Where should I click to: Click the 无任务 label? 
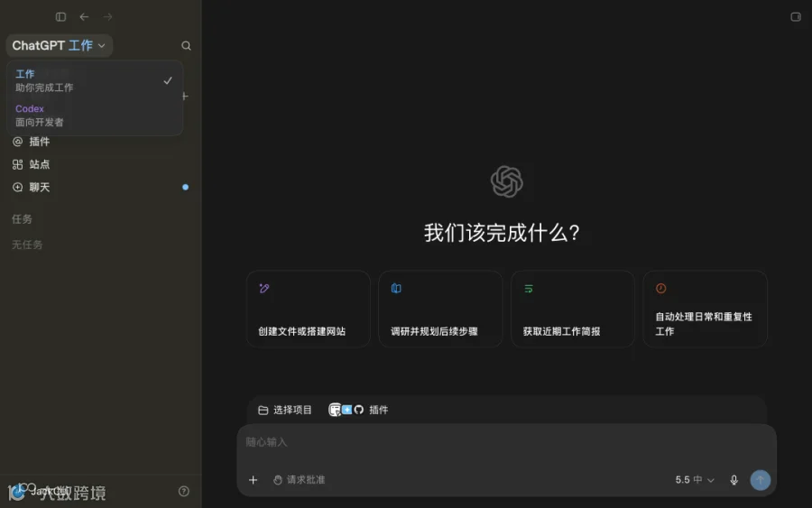pyautogui.click(x=27, y=245)
